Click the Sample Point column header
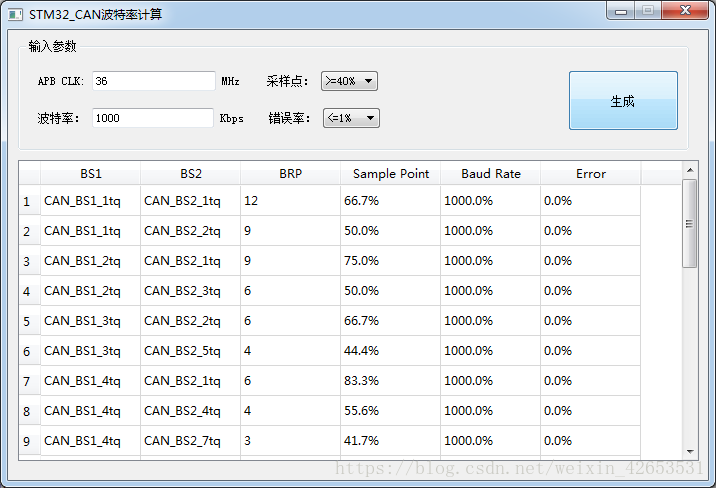 [390, 173]
